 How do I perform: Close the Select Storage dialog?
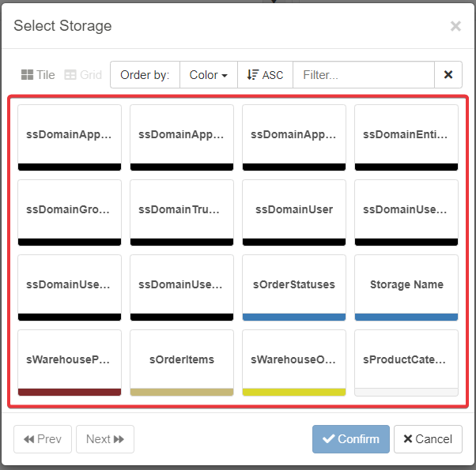(x=455, y=26)
